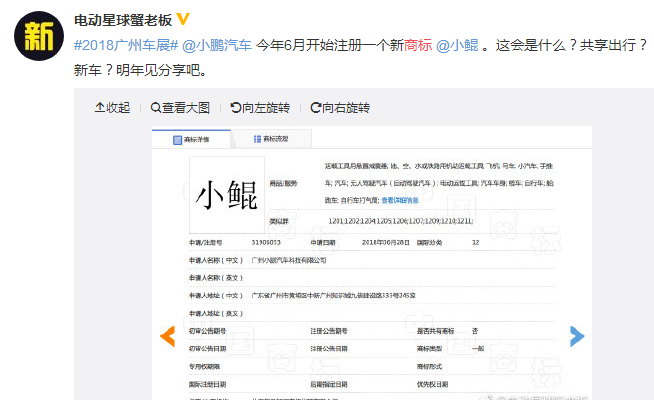654x400 pixels.
Task: Click the applicant address beginning 广东省广州市
Action: pos(333,296)
